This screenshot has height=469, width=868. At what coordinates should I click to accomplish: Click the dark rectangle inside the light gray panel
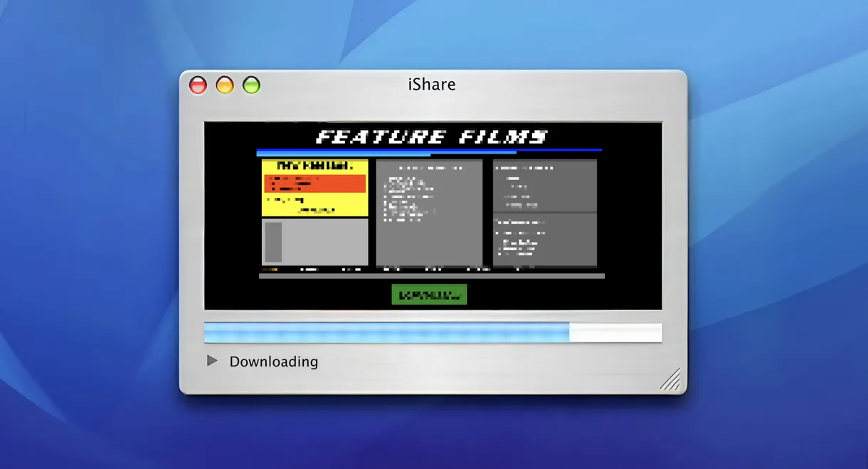pos(273,242)
